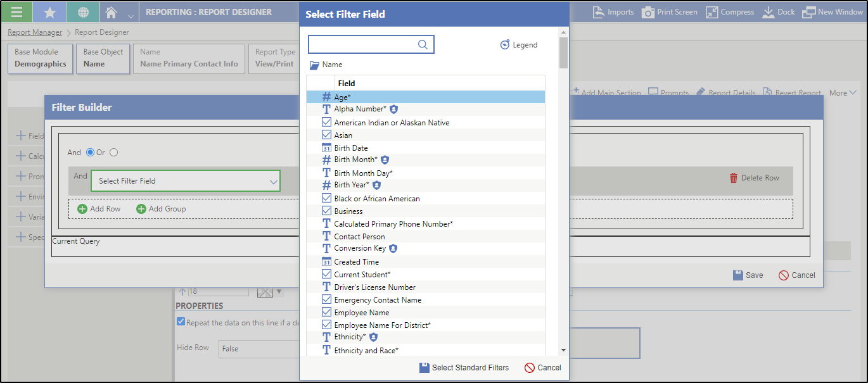Click the filter field search box

(x=362, y=44)
